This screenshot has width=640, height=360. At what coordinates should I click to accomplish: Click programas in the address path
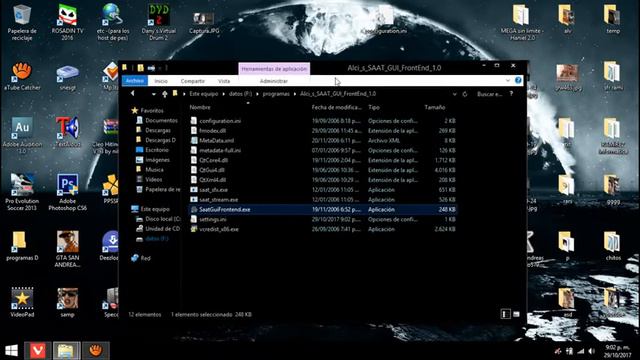click(x=276, y=94)
